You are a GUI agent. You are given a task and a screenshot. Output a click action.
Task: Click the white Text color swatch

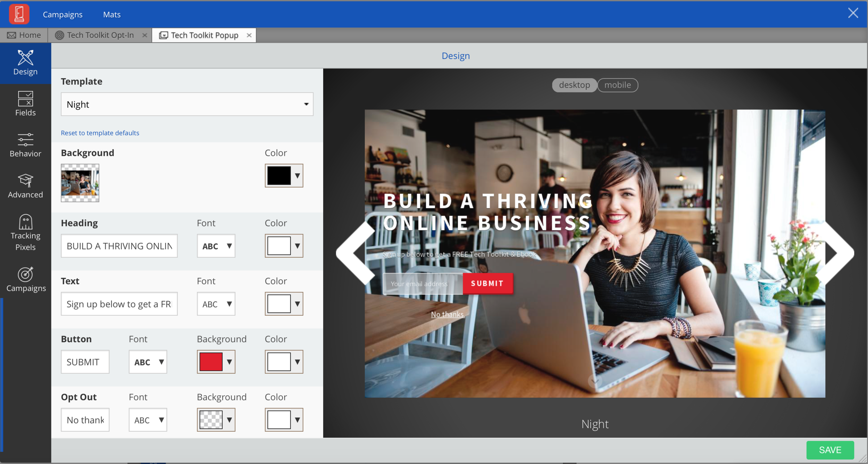click(x=279, y=304)
